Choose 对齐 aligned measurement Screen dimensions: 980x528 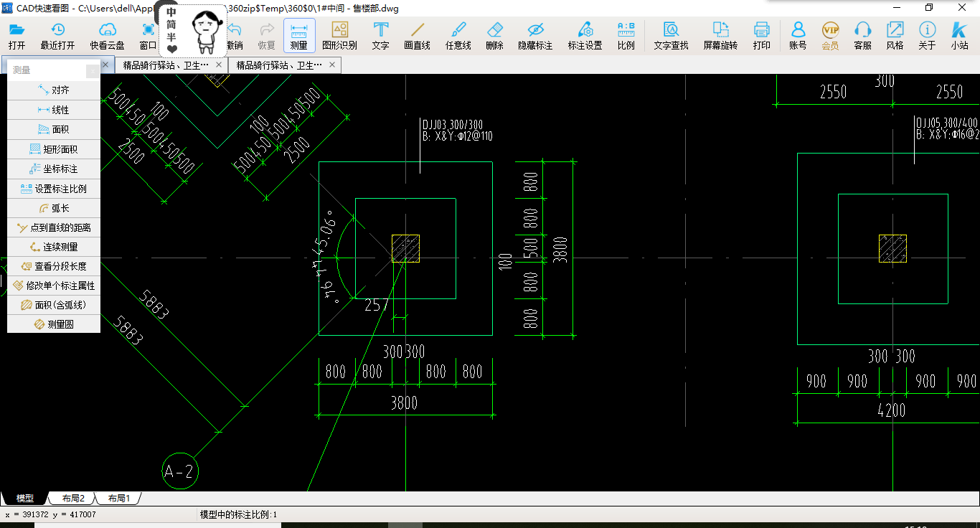(x=54, y=90)
